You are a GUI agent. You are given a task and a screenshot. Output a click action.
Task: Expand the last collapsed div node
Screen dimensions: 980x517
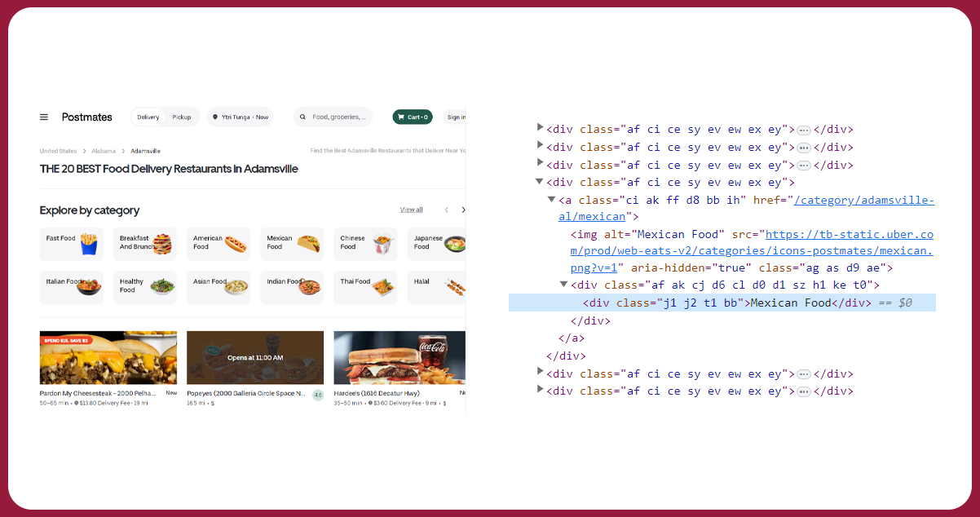(540, 391)
